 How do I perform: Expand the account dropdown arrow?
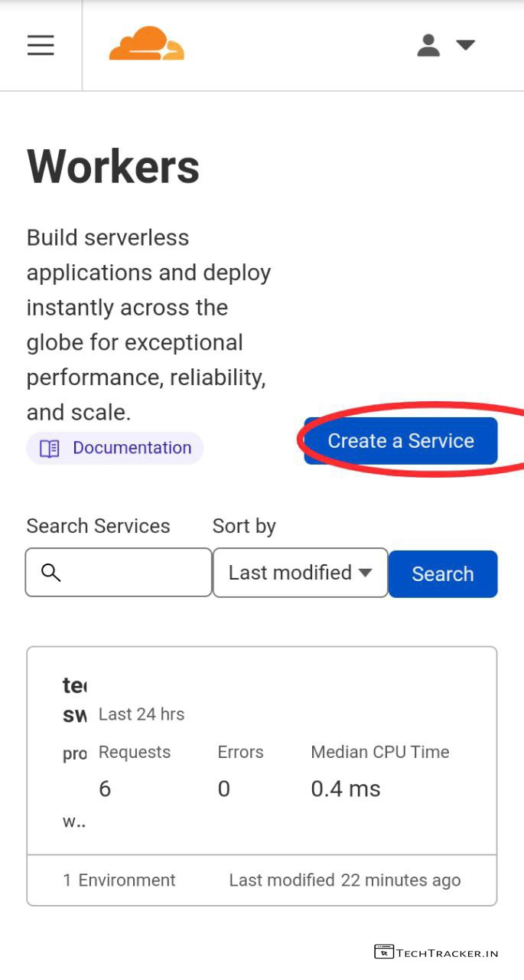(465, 45)
